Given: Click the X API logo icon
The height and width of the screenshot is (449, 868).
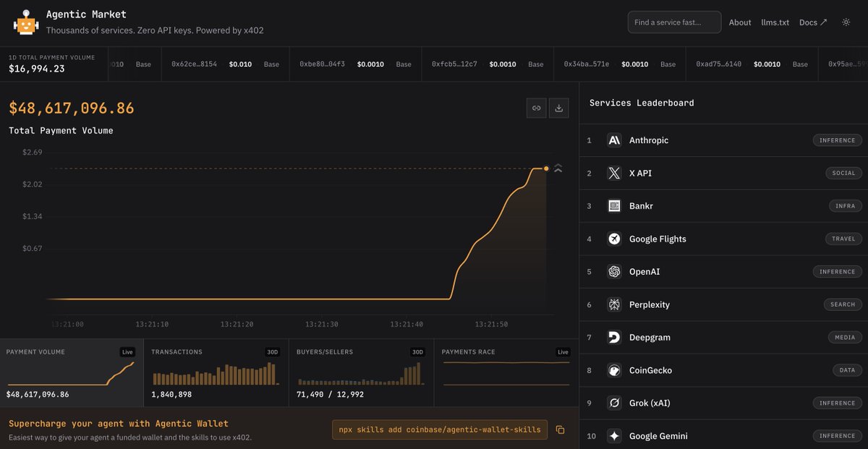Looking at the screenshot, I should 614,174.
